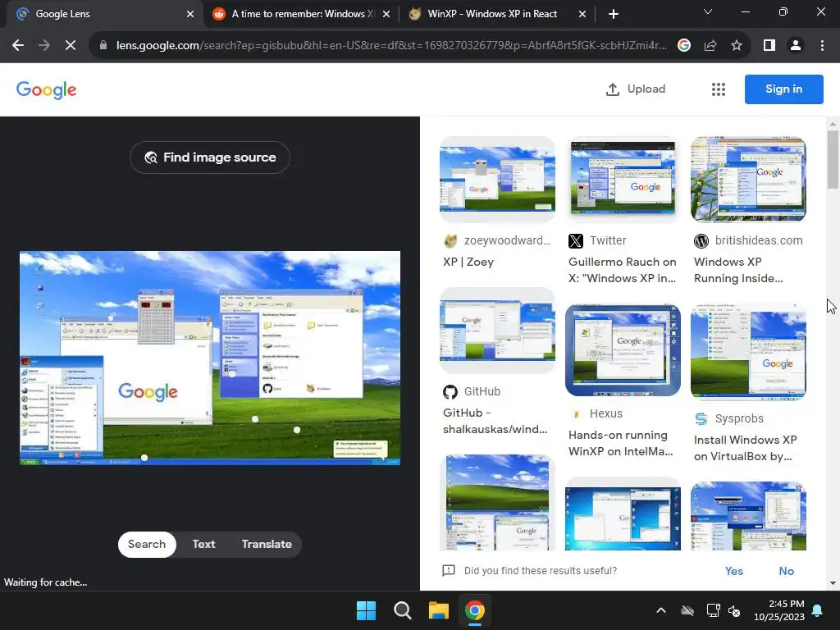
Task: Click 'Guillermo Rauch on X' result title
Action: 622,270
